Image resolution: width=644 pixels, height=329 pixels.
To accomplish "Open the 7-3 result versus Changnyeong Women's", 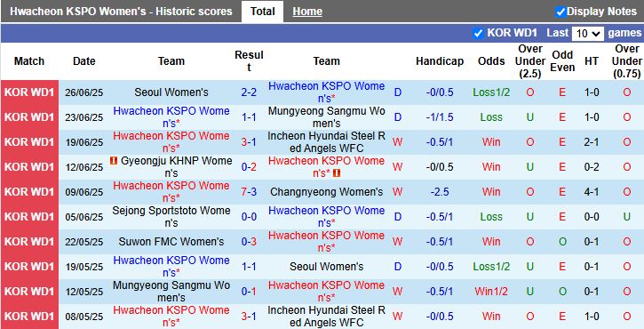I will [249, 192].
